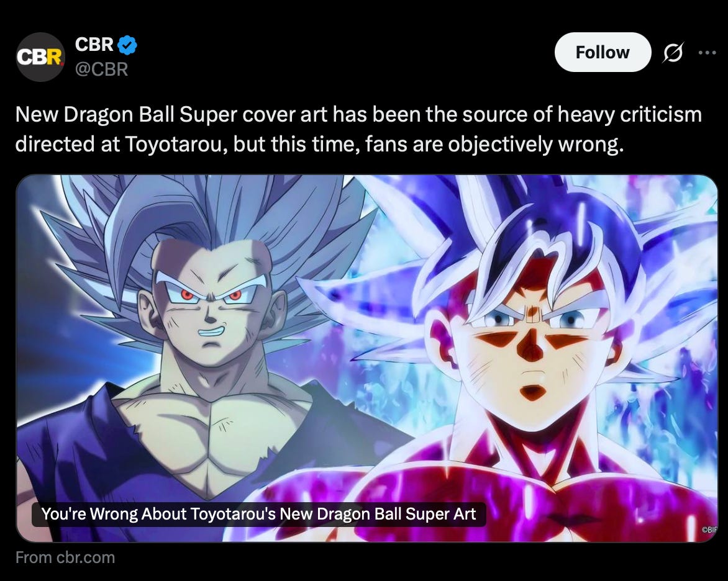
Task: Open the @CBR handle link
Action: tap(101, 69)
